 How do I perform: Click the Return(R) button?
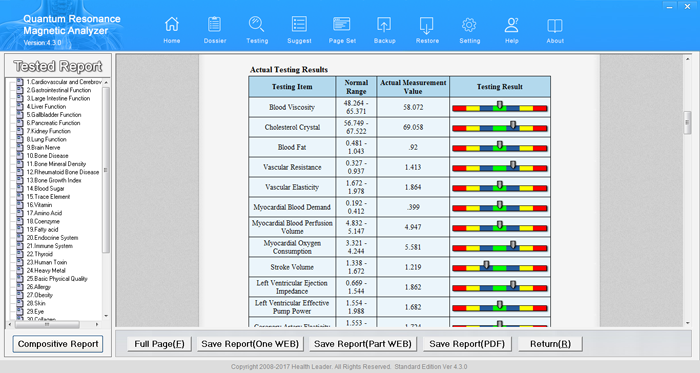550,344
